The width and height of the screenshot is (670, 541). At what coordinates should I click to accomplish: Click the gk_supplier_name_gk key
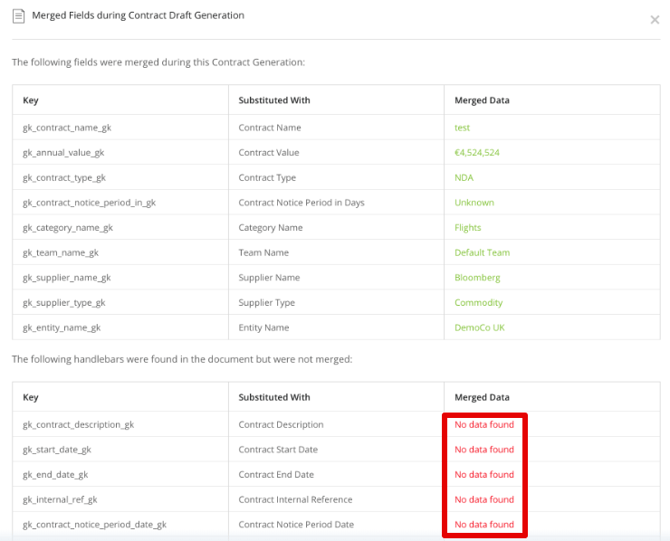67,278
